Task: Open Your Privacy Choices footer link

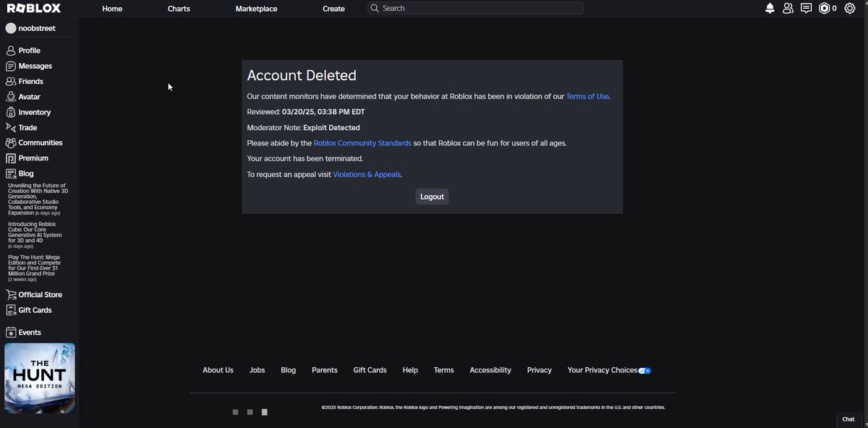Action: 609,370
